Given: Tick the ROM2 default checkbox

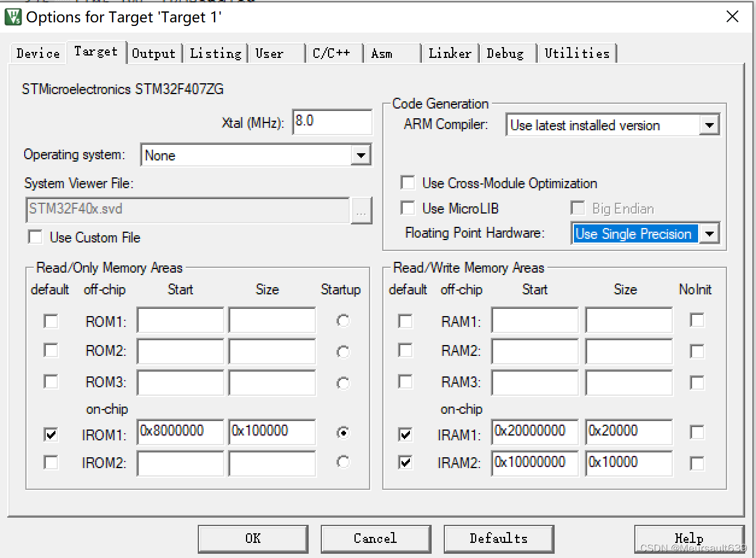Looking at the screenshot, I should 51,350.
